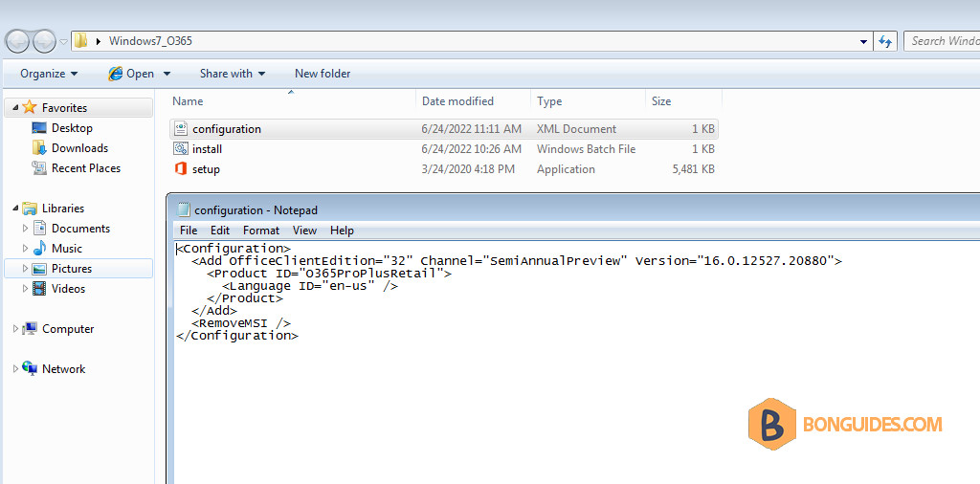
Task: Click the Forward navigation arrow
Action: 44,42
